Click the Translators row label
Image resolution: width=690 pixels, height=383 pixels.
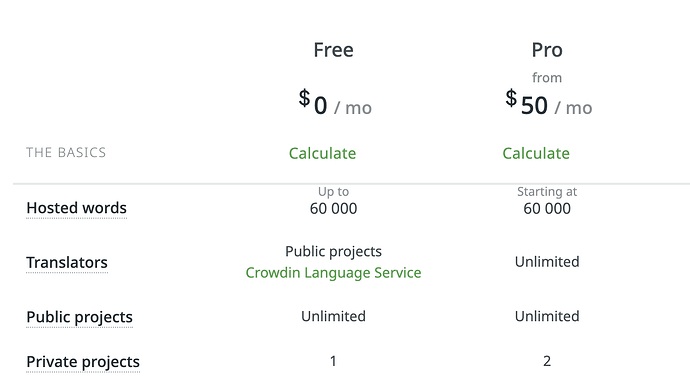click(67, 262)
